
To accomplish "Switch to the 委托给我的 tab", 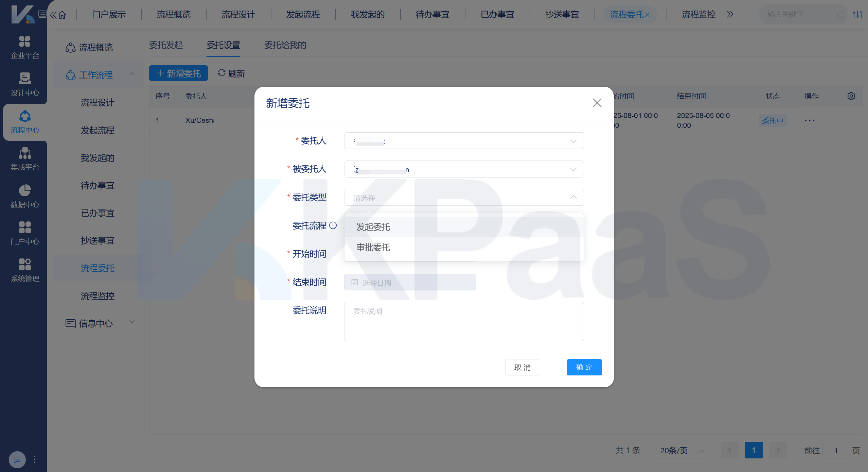I will click(x=285, y=45).
